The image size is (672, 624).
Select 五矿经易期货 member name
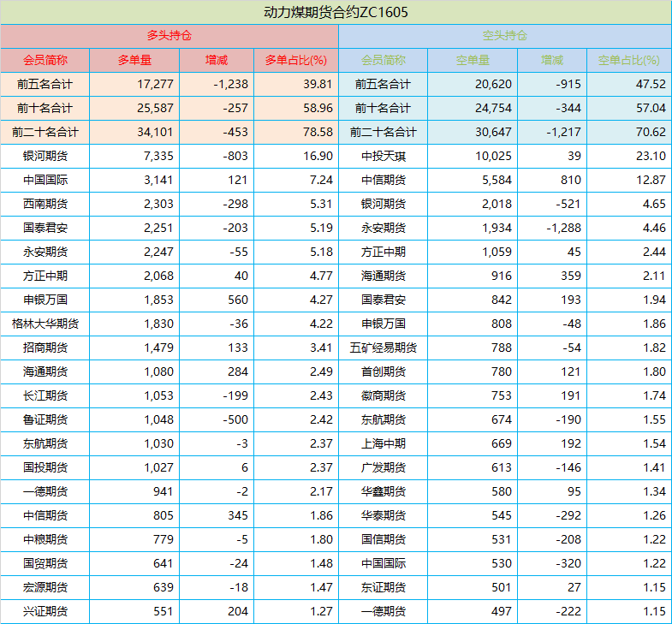[x=384, y=348]
